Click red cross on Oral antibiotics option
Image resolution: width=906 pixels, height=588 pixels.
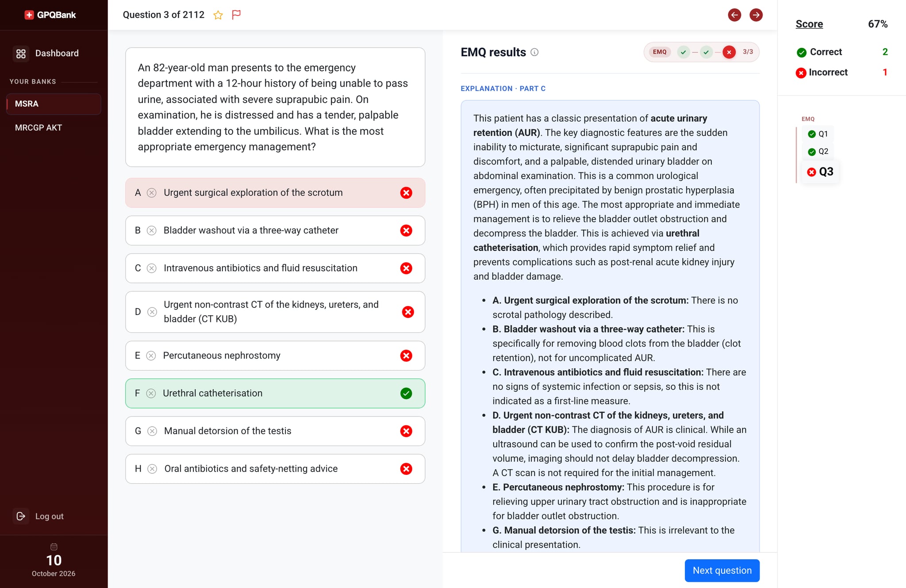tap(406, 469)
